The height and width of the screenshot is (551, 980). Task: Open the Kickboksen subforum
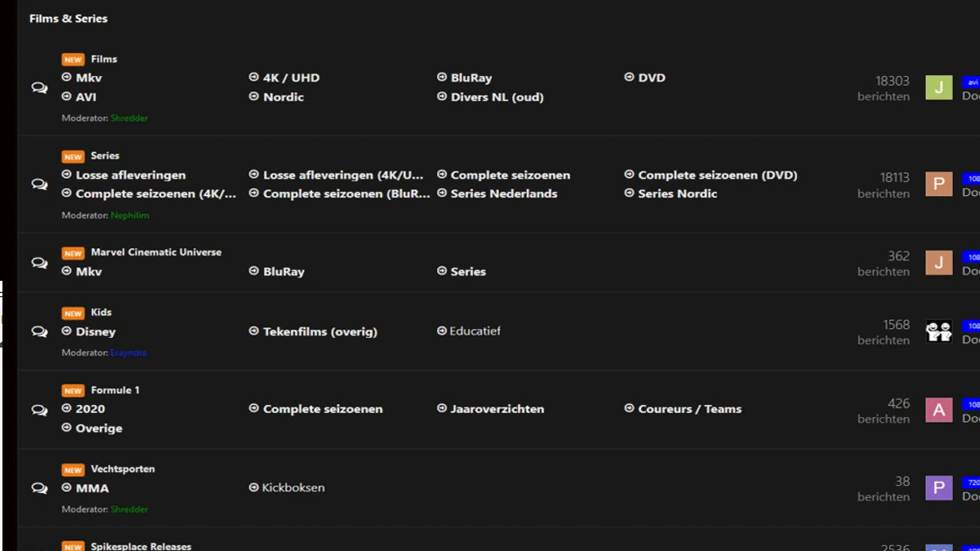[x=293, y=488]
